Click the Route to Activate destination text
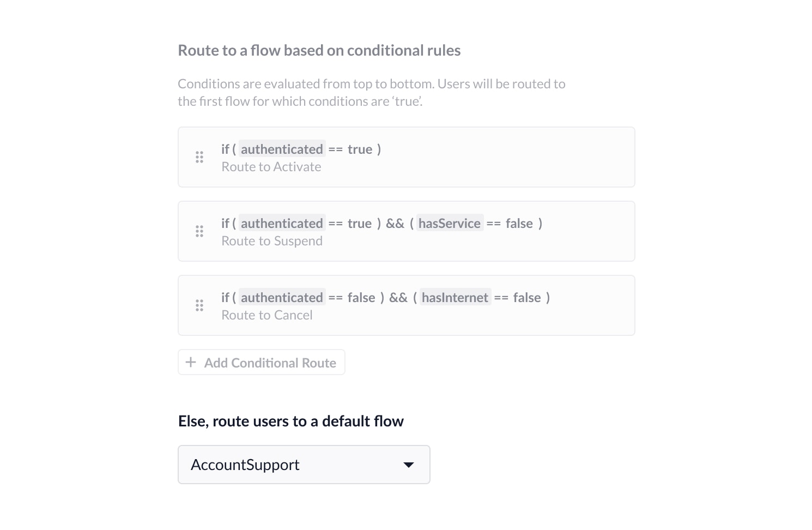812x530 pixels. pos(271,167)
